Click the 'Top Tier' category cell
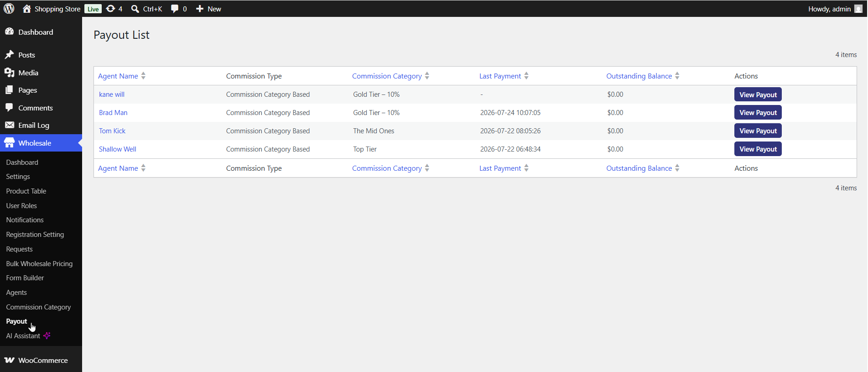 coord(365,149)
